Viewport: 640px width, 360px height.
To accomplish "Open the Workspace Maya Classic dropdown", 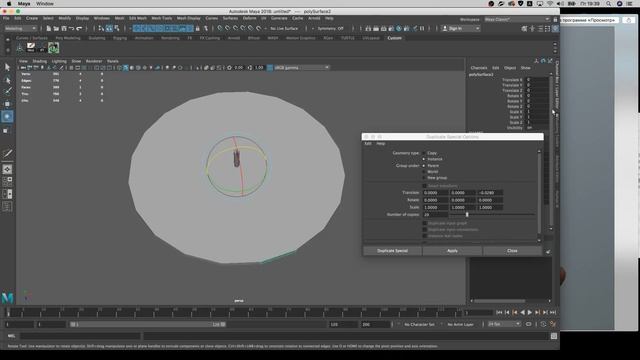I will tap(517, 20).
